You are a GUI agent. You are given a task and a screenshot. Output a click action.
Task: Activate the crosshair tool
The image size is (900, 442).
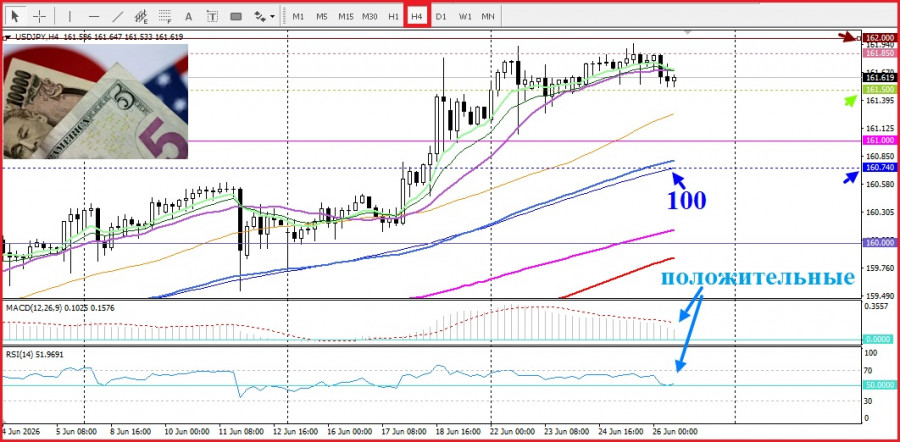pyautogui.click(x=39, y=16)
